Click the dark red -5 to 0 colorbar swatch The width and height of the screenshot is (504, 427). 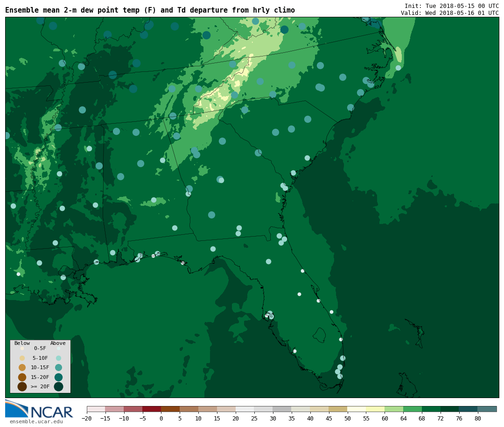(x=152, y=409)
